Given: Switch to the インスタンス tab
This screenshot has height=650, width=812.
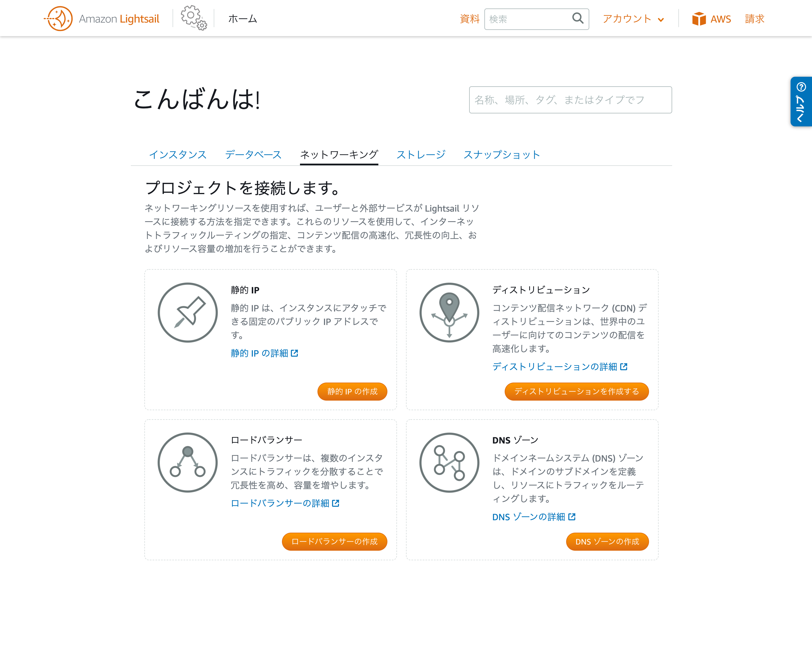Looking at the screenshot, I should click(178, 155).
